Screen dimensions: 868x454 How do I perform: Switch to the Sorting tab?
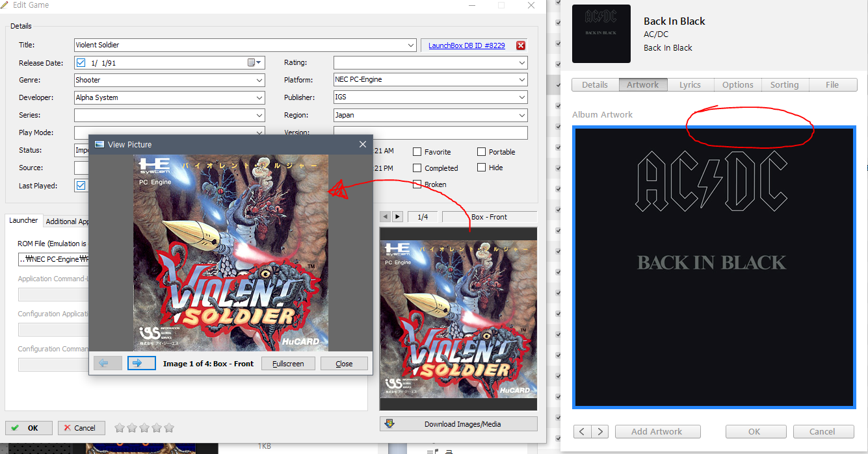click(785, 84)
